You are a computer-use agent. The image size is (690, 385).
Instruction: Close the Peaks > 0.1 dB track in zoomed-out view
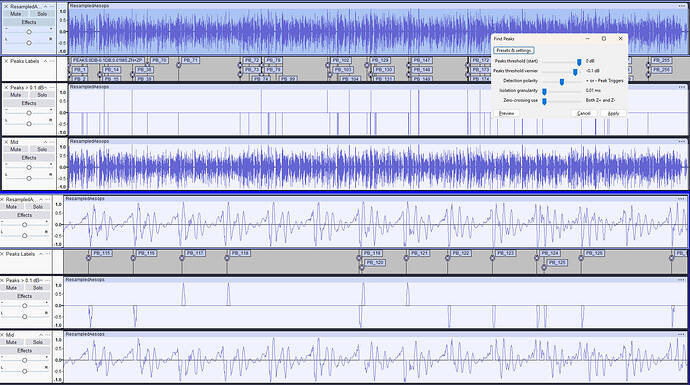pyautogui.click(x=6, y=88)
